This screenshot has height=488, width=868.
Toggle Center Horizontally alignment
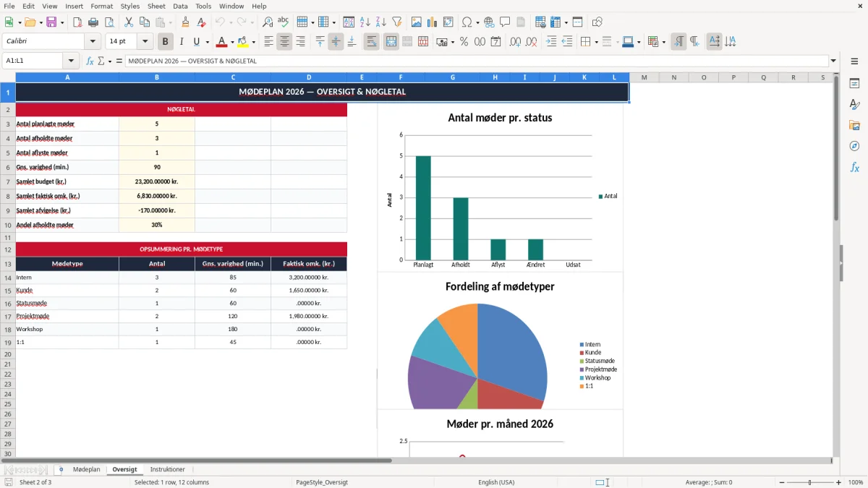coord(285,42)
